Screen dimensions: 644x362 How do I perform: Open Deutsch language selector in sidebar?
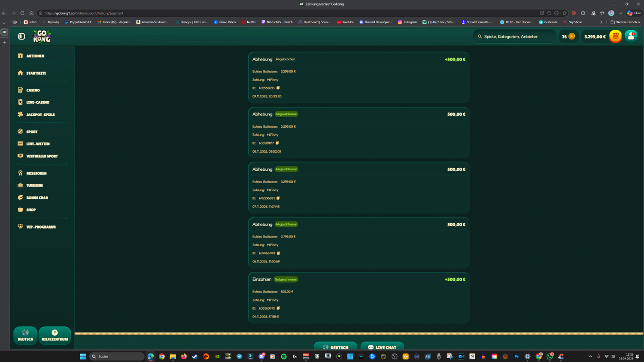point(25,335)
